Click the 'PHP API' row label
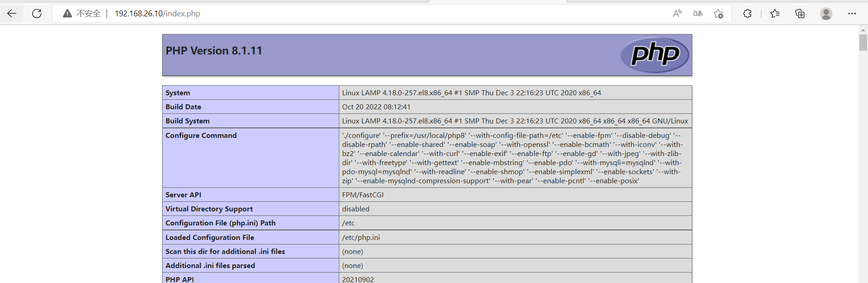The image size is (868, 283). (x=179, y=279)
